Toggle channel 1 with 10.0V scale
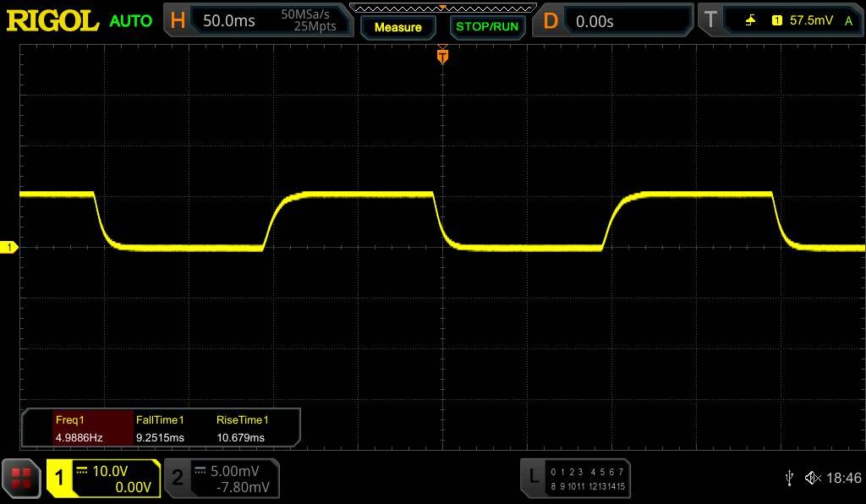Screen dimensions: 866x504 point(103,479)
